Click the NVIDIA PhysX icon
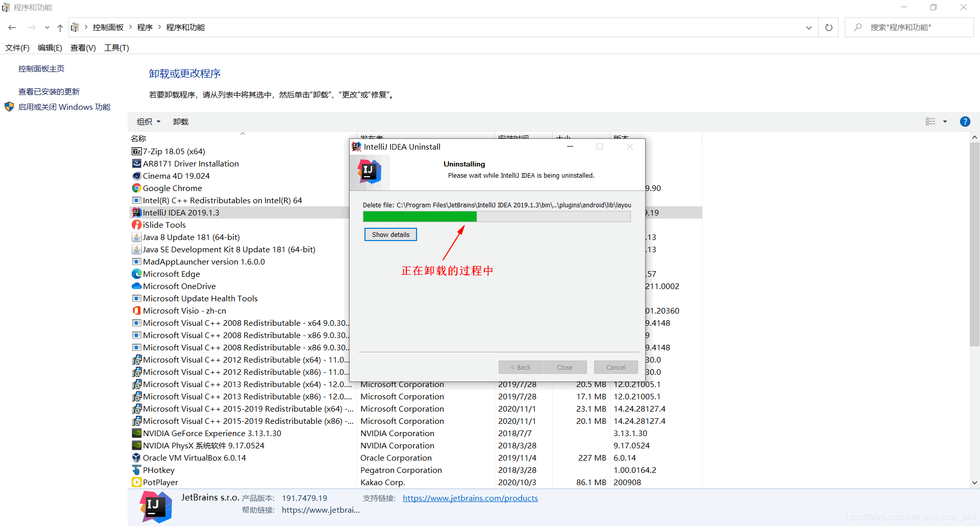980x526 pixels. 136,445
